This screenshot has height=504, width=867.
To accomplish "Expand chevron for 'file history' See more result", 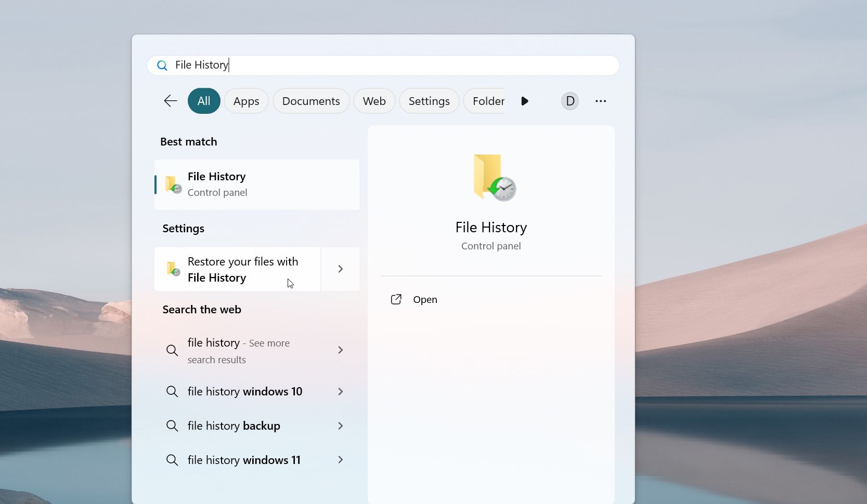I will [x=341, y=350].
